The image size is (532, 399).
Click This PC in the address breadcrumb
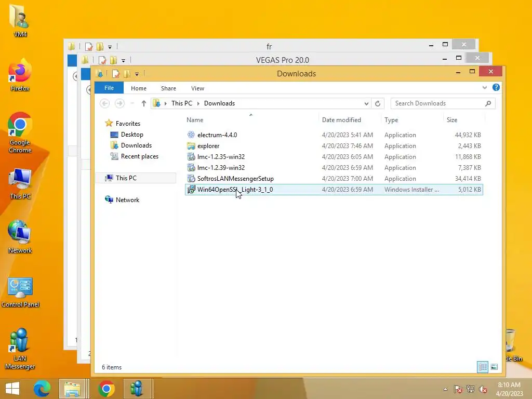(x=181, y=103)
